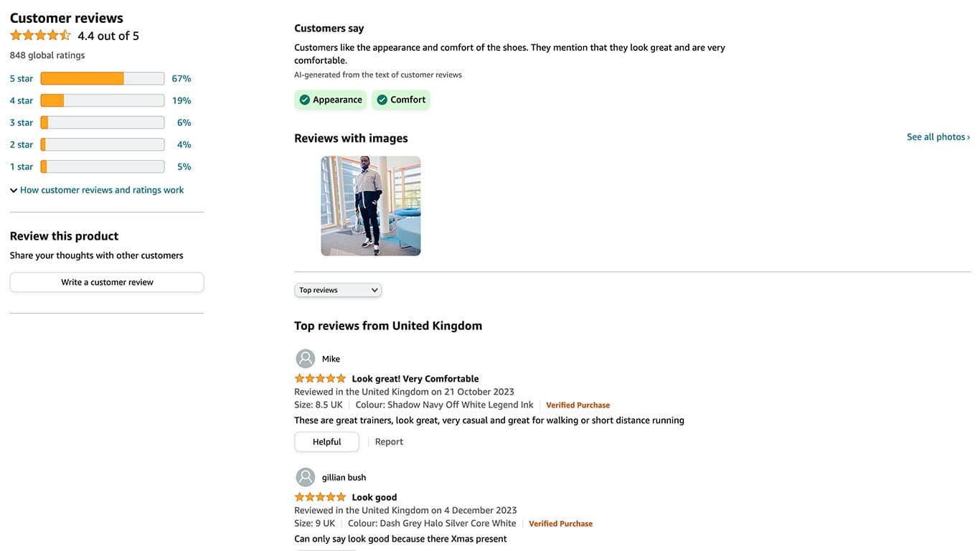Expand How customer reviews and ratings work

[97, 190]
